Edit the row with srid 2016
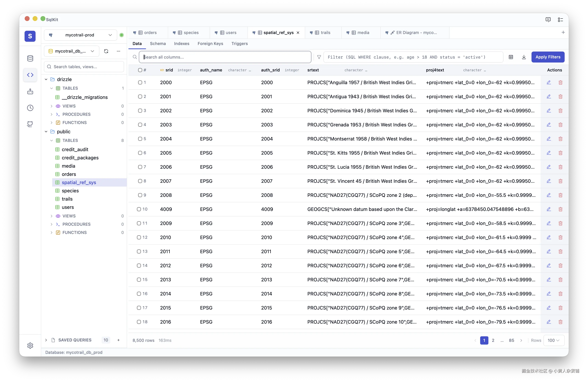Image resolution: width=588 pixels, height=382 pixels. [x=549, y=322]
